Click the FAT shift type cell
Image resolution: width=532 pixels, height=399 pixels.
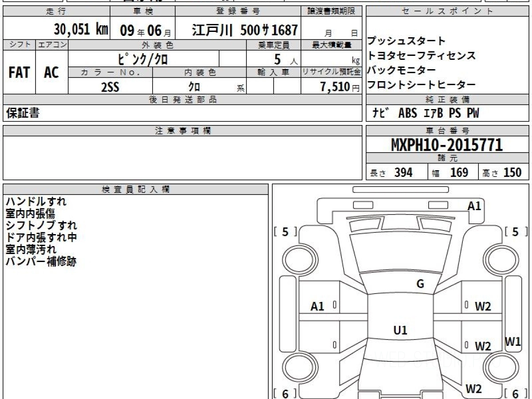(x=19, y=73)
